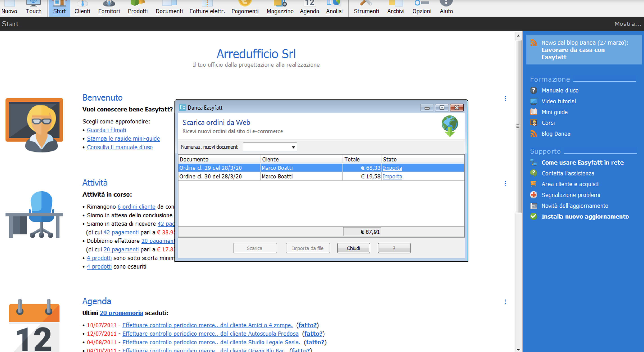Open the Guarda i filmati link

107,130
